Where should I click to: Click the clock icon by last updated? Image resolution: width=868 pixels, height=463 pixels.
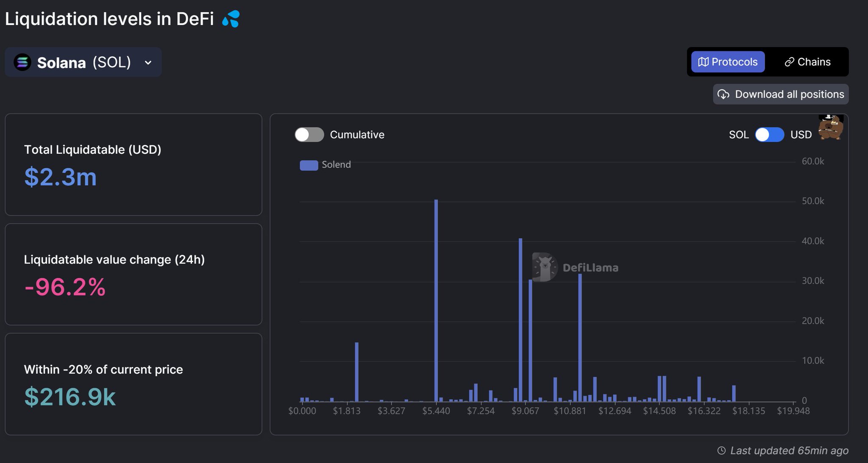[x=721, y=451]
